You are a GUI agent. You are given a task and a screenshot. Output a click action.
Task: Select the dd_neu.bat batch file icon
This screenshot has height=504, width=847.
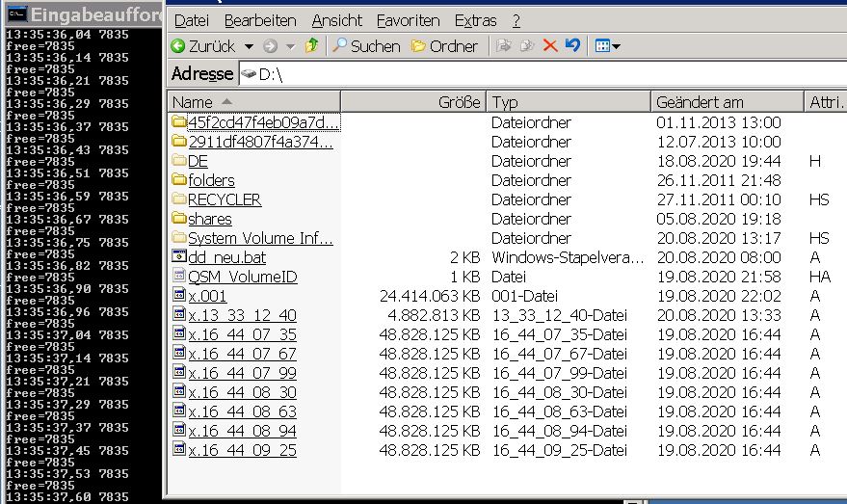[178, 257]
